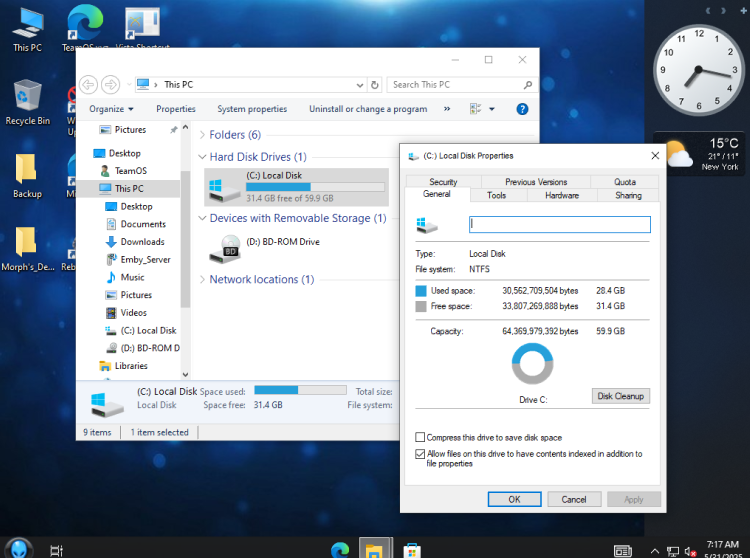Open the Recycle Bin desktop icon
The height and width of the screenshot is (558, 750).
coord(27,102)
